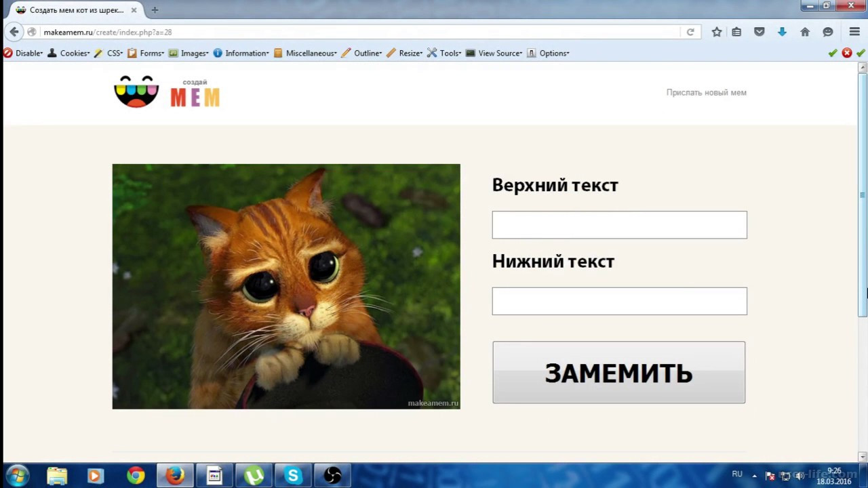Expand the Images developer menu
The height and width of the screenshot is (488, 868).
pos(189,53)
